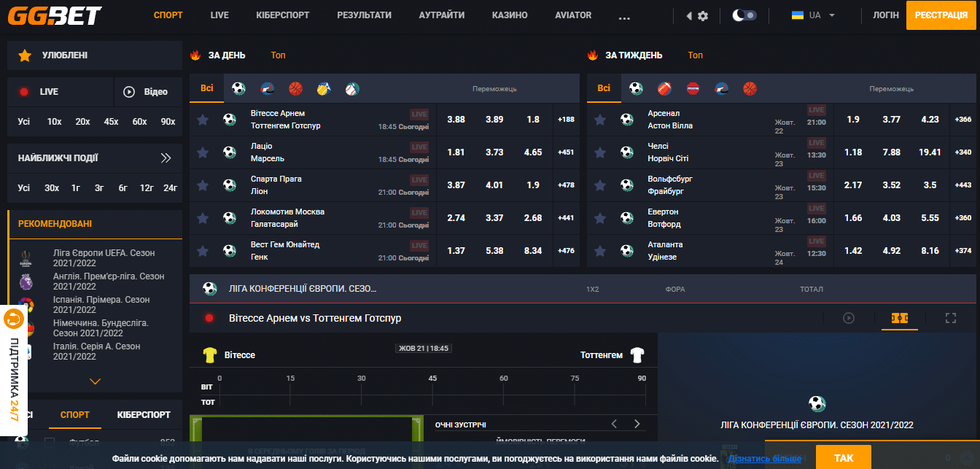980x469 pixels.
Task: Filter weekly top by American football icon
Action: tap(664, 89)
